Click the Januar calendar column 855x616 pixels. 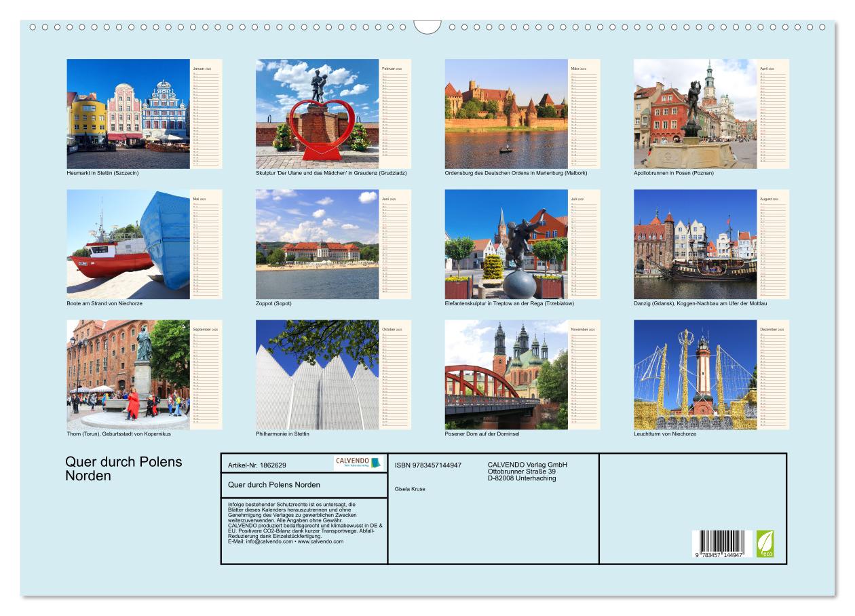(x=206, y=114)
